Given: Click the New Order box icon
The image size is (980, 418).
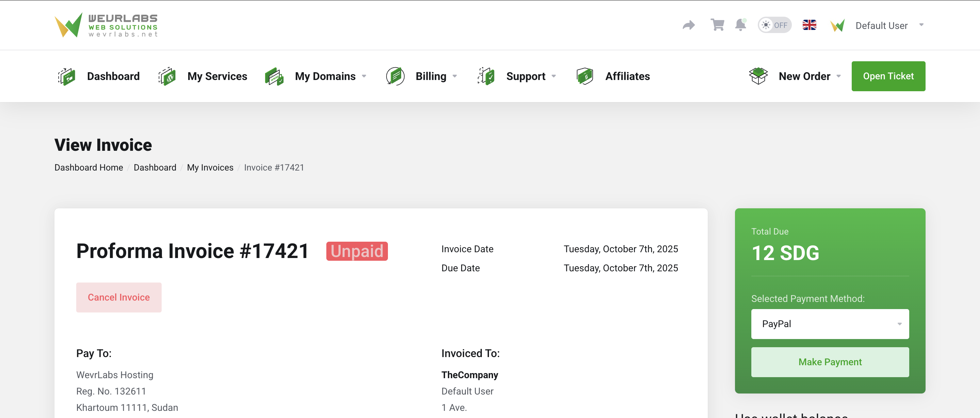Looking at the screenshot, I should point(758,76).
